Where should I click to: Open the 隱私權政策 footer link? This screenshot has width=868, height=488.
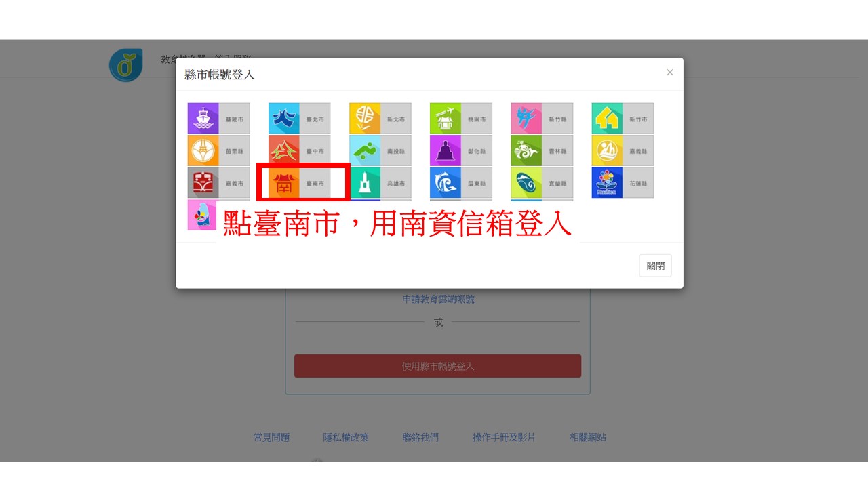[346, 437]
